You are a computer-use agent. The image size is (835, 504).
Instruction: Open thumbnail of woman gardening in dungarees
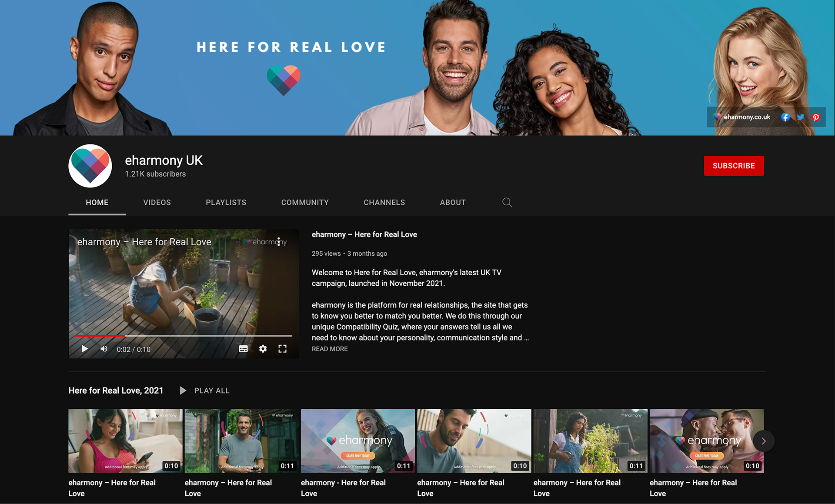590,441
